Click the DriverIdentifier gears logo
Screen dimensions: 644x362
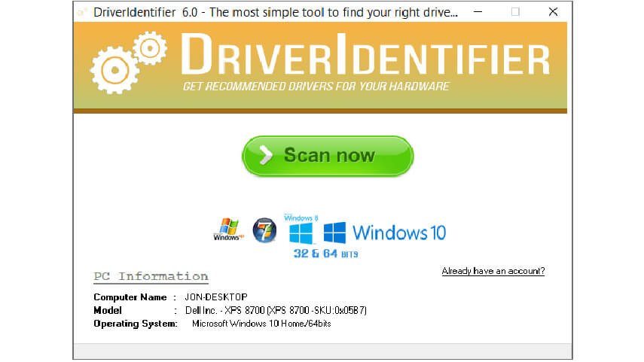pos(129,62)
